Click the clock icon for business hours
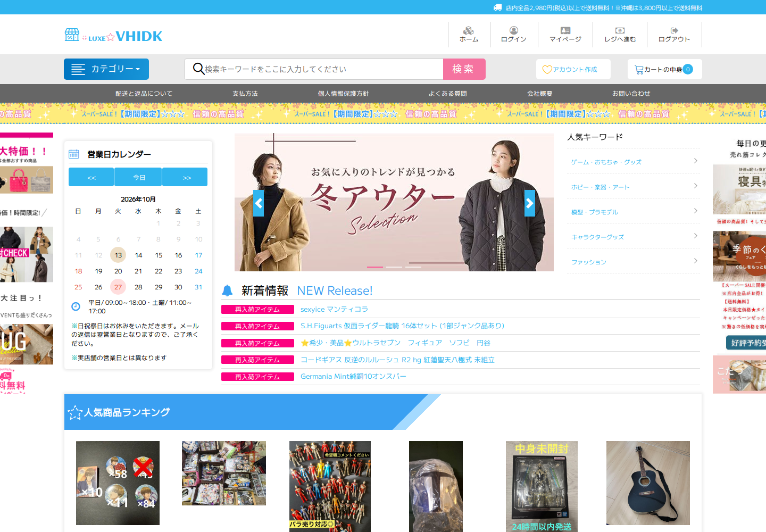 [76, 306]
